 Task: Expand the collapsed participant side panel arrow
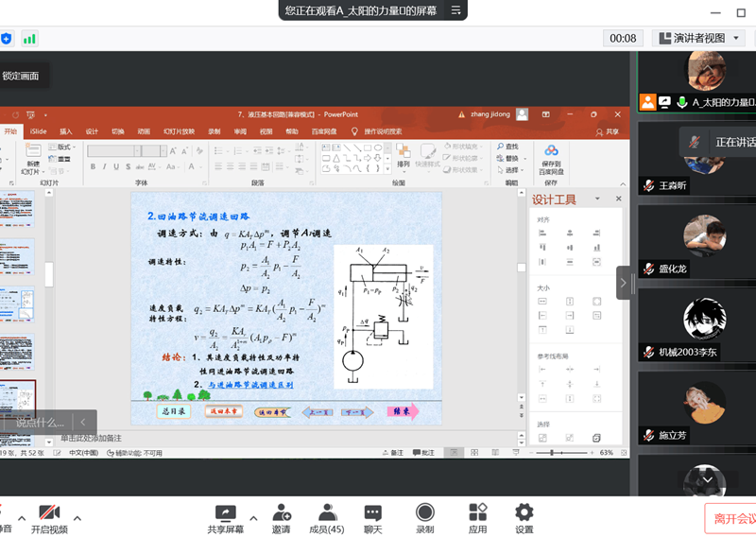click(x=624, y=283)
